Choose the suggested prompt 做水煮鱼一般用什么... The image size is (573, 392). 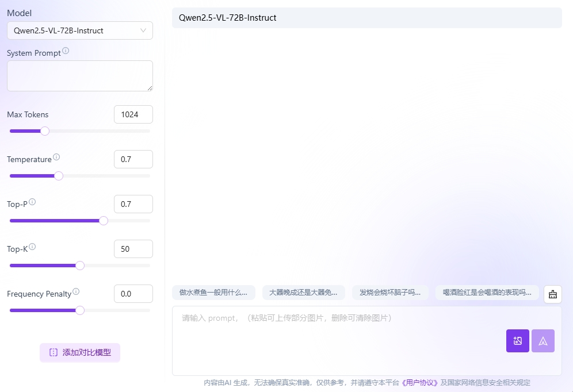(213, 293)
